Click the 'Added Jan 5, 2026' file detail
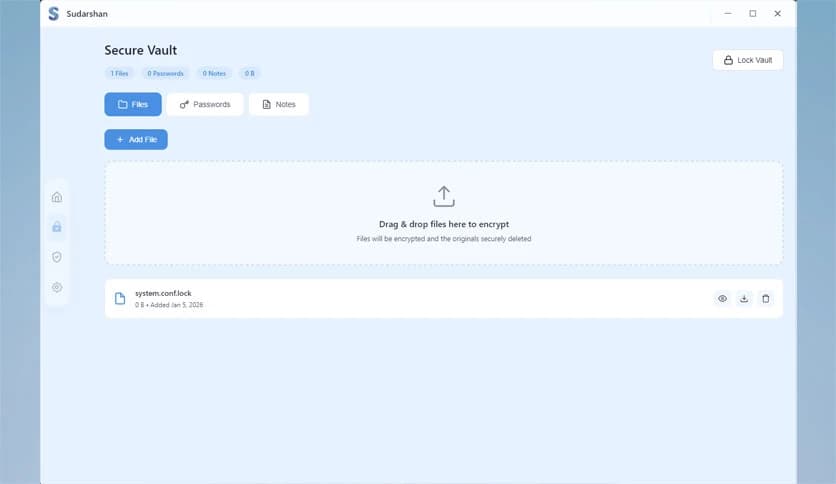Image resolution: width=836 pixels, height=484 pixels. point(176,305)
